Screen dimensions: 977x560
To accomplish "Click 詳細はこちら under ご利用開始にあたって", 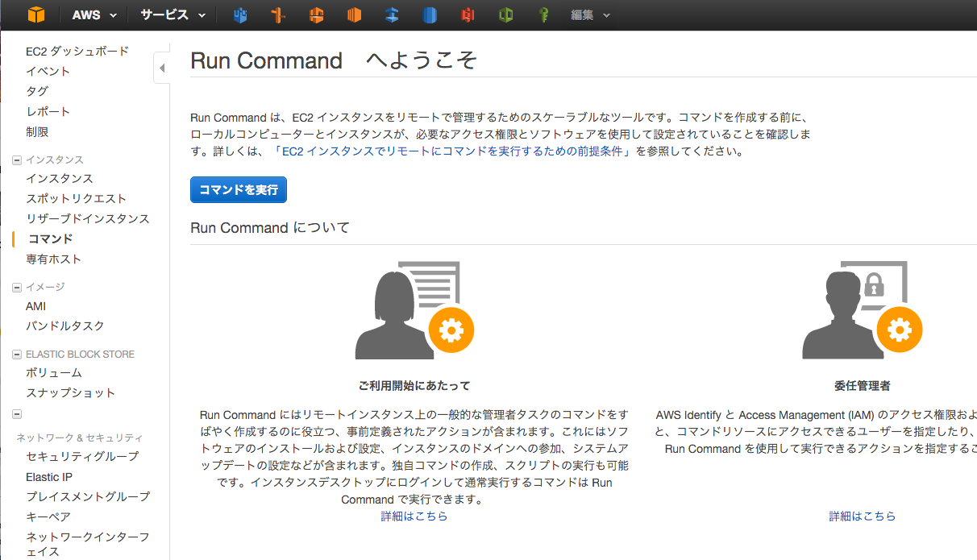I will coord(414,516).
